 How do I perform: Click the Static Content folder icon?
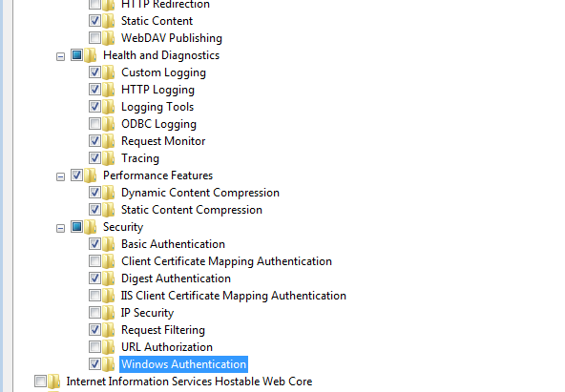(x=108, y=21)
